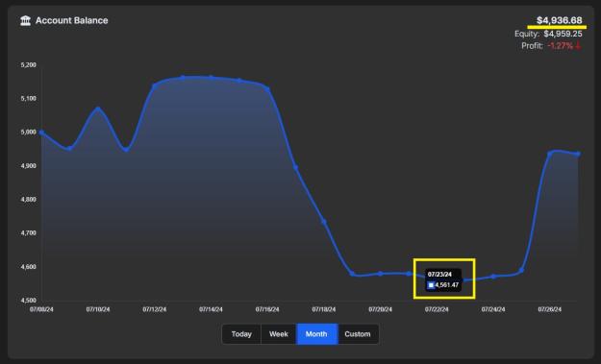
Task: Click the 4,900 y-axis label
Action: (x=28, y=166)
